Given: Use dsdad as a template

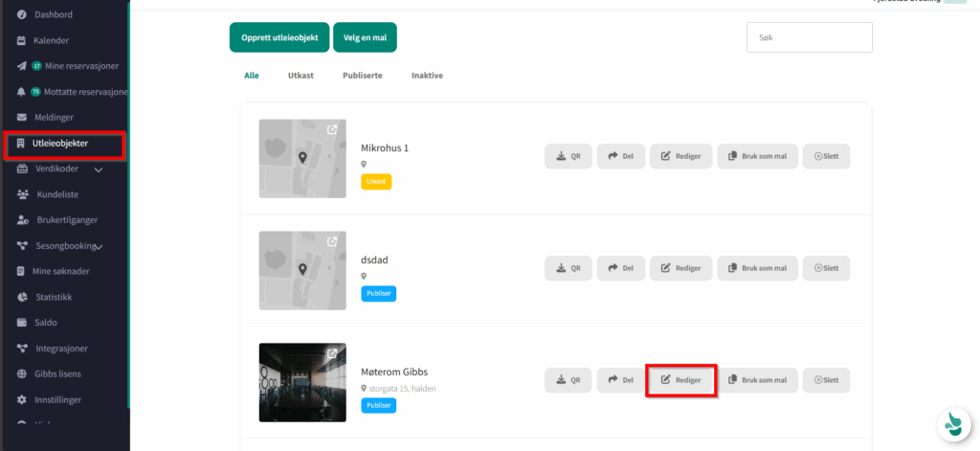Looking at the screenshot, I should tap(756, 268).
